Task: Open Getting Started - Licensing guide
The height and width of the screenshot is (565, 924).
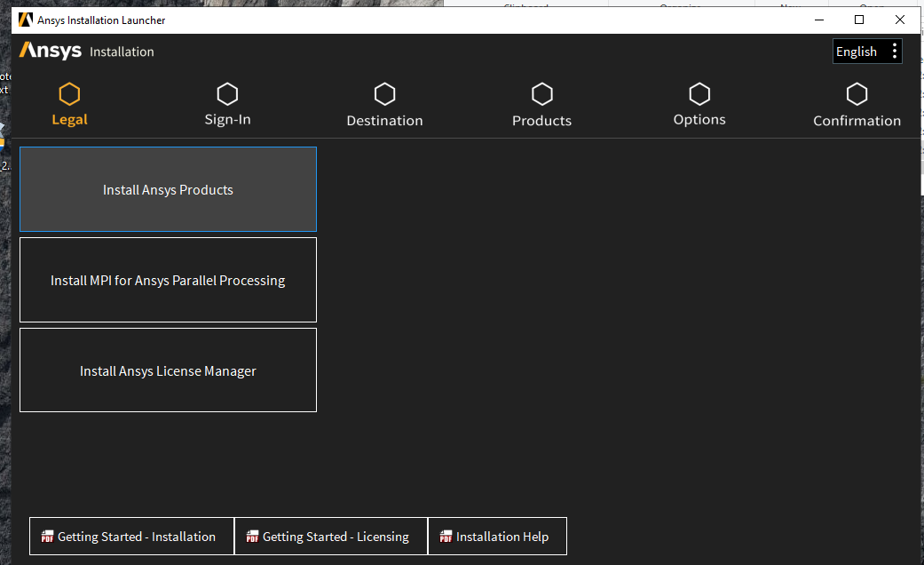Action: point(336,537)
